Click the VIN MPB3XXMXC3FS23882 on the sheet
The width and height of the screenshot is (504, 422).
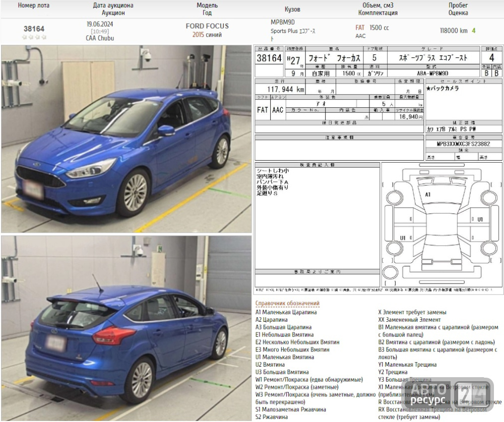(463, 144)
